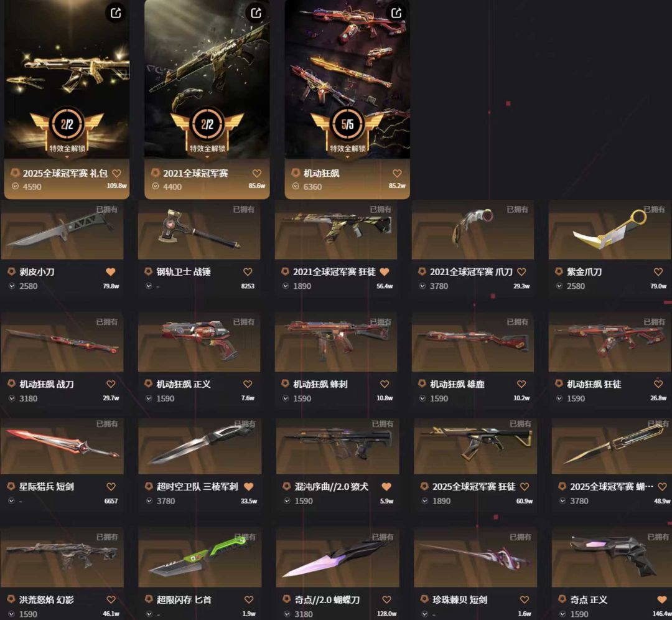This screenshot has width=672, height=620.
Task: Favorite the 紫金爪刀 knife skin
Action: click(x=658, y=272)
